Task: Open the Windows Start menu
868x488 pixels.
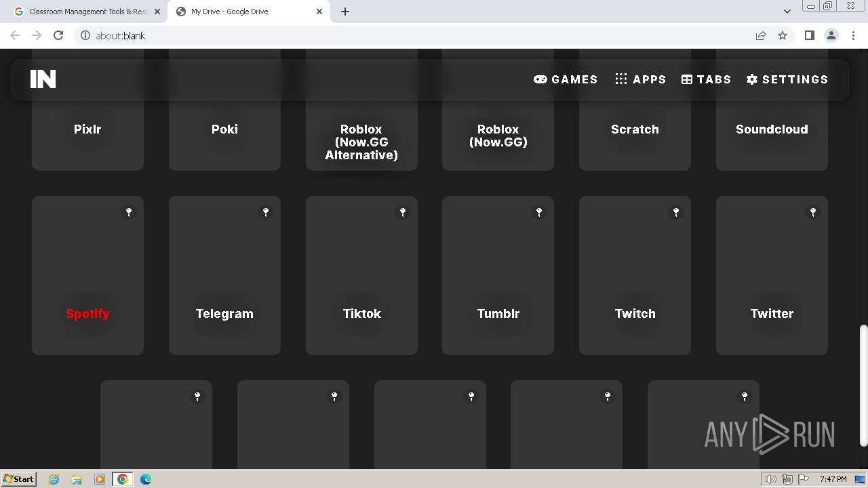Action: click(x=19, y=479)
